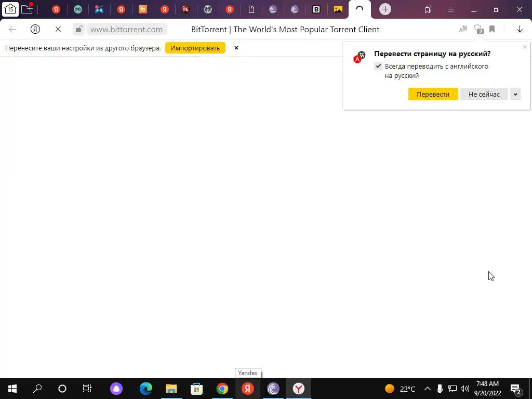Switch to the yellow picture icon tab
Screen dimensions: 532x399
coord(338,9)
